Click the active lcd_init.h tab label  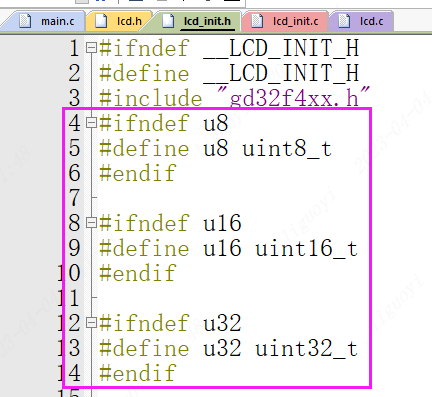207,21
